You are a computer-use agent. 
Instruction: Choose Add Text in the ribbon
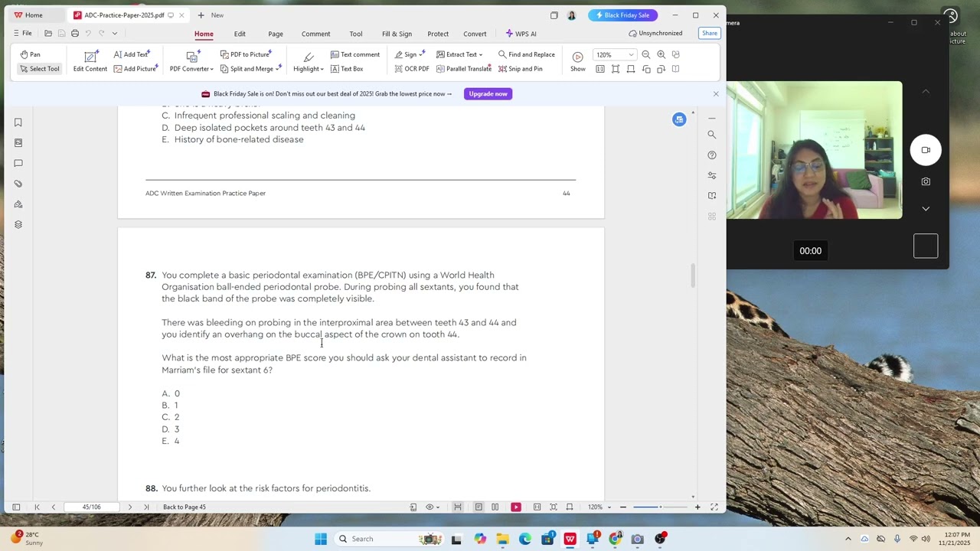pos(132,54)
